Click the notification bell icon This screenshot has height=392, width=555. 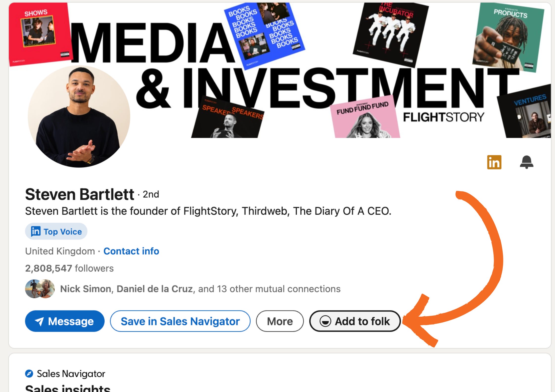pyautogui.click(x=527, y=162)
